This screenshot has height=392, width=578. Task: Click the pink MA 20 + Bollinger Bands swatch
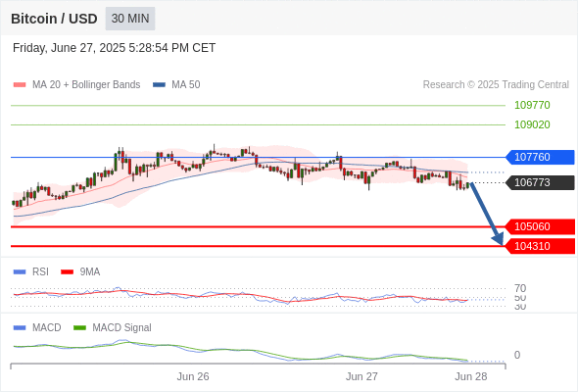click(x=20, y=85)
